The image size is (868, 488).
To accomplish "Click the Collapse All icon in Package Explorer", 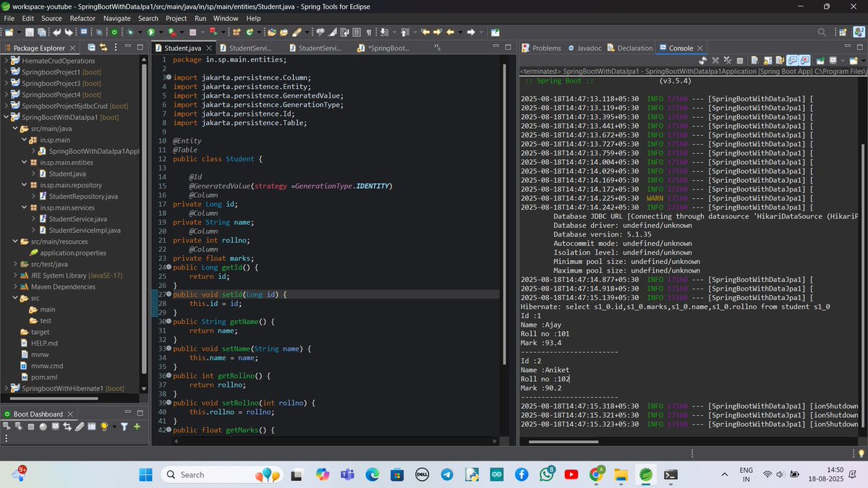I will 91,47.
